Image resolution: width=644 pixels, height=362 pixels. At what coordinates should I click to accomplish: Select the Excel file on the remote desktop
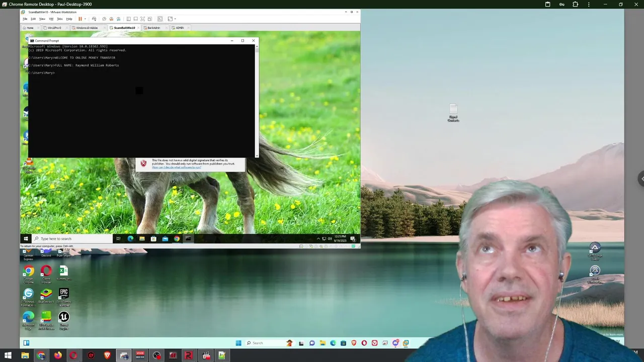tap(63, 274)
